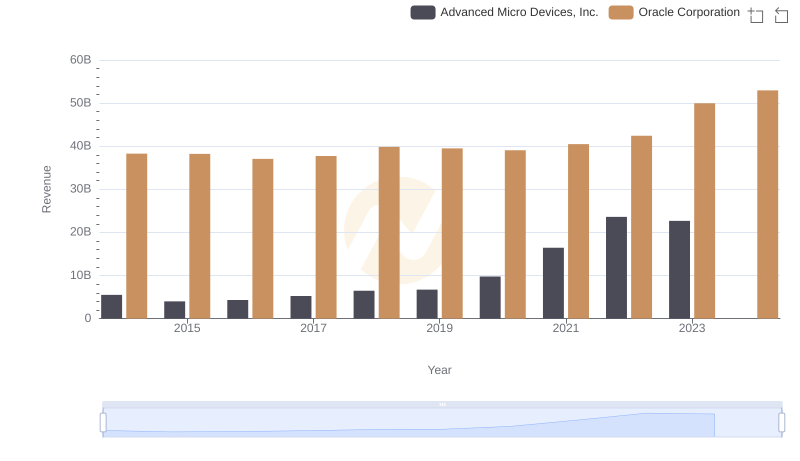This screenshot has width=800, height=461.
Task: Click the right handle of range slider
Action: click(x=782, y=423)
